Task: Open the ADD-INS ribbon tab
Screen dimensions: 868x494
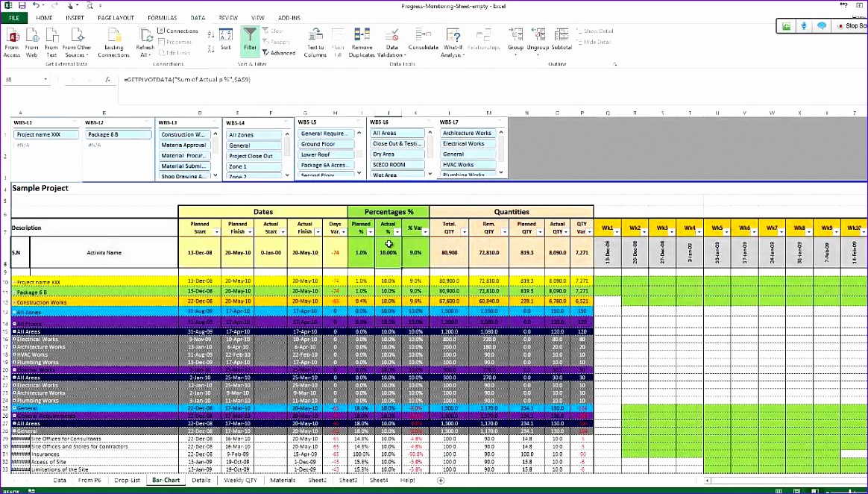Action: point(288,18)
